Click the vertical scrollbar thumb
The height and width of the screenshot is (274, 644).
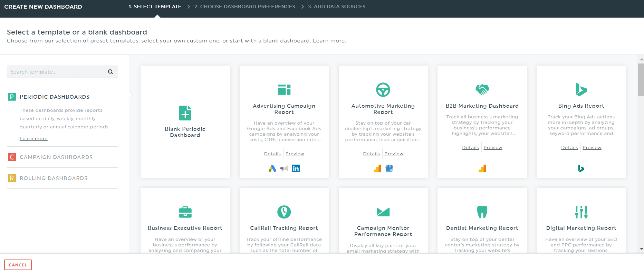tap(641, 79)
